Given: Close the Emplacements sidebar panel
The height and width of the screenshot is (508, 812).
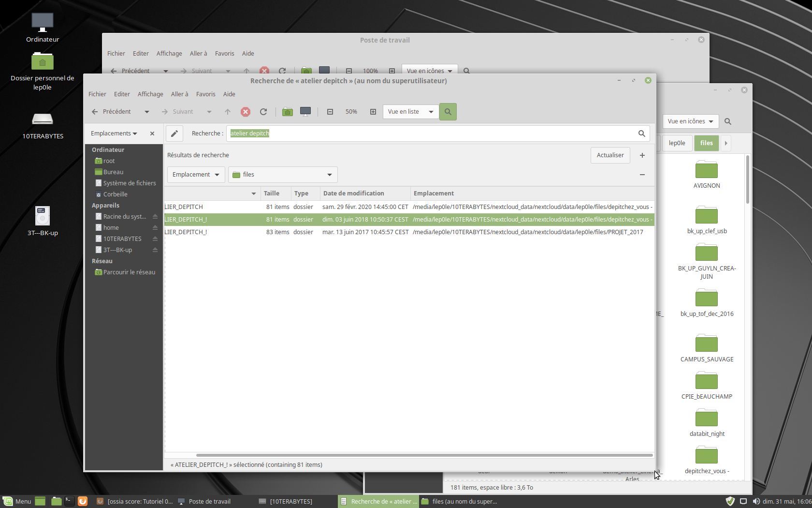Looking at the screenshot, I should point(152,134).
